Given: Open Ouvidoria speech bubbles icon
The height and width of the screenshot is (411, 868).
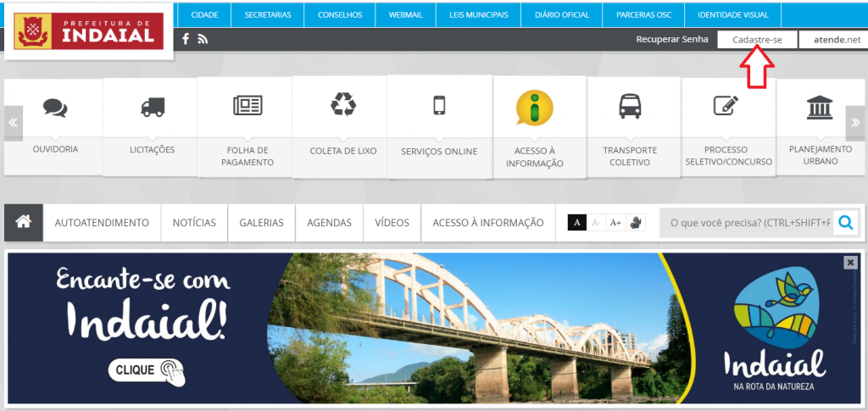Looking at the screenshot, I should pos(55,108).
